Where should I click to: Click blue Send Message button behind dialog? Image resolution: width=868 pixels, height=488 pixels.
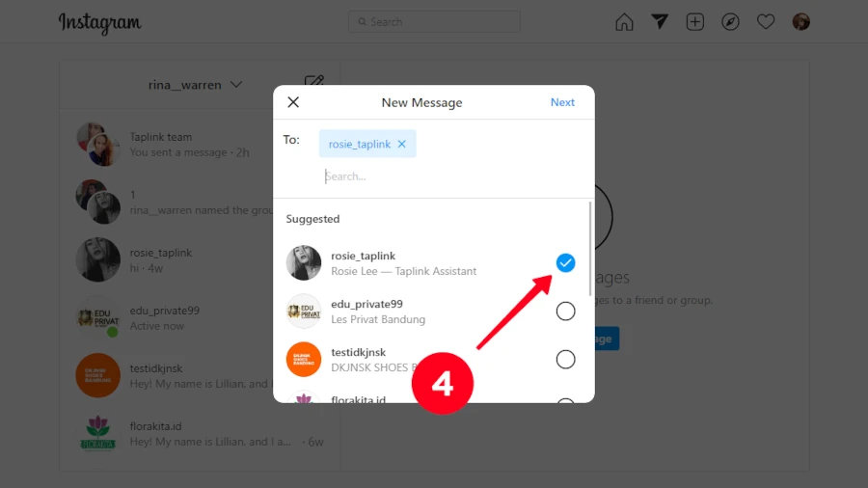[607, 339]
